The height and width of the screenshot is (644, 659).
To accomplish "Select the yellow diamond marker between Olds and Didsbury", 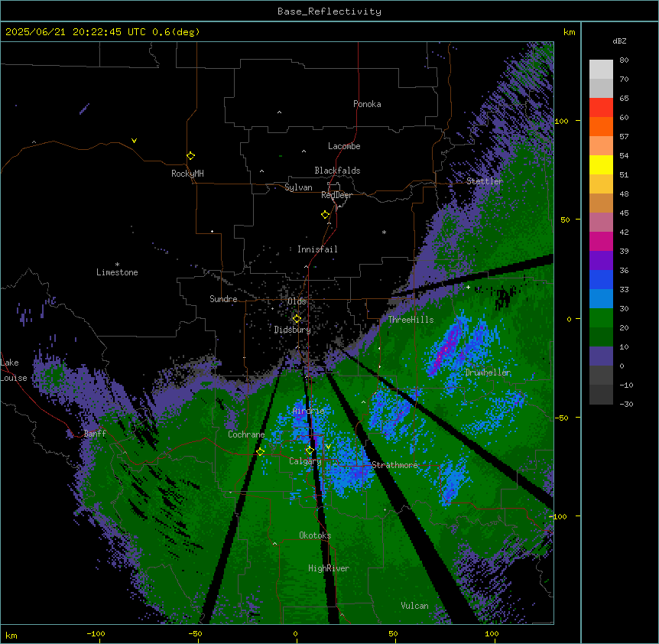I will (x=297, y=319).
